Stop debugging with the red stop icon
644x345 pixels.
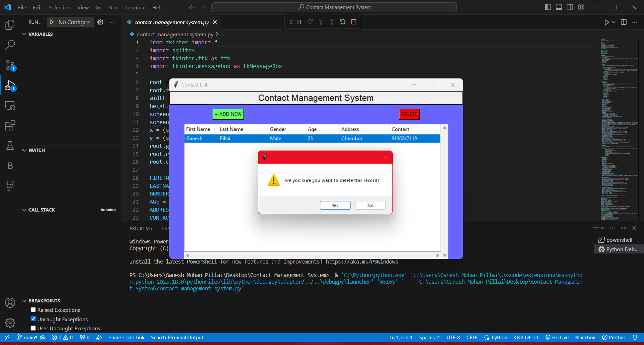pos(354,21)
